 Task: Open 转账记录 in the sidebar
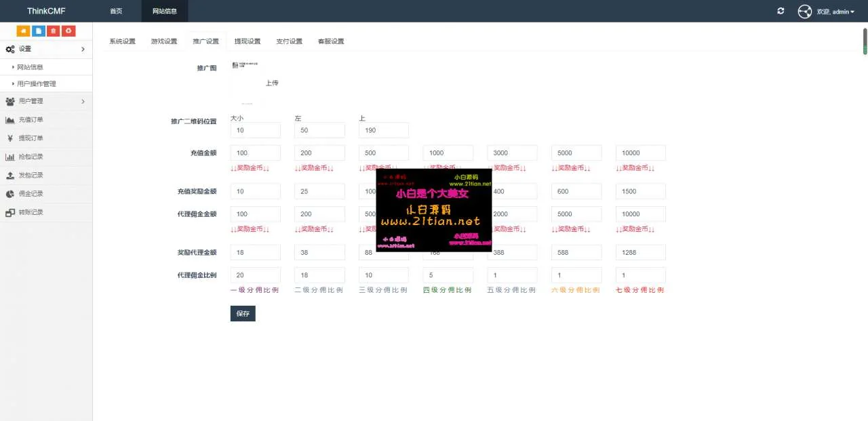(x=31, y=212)
